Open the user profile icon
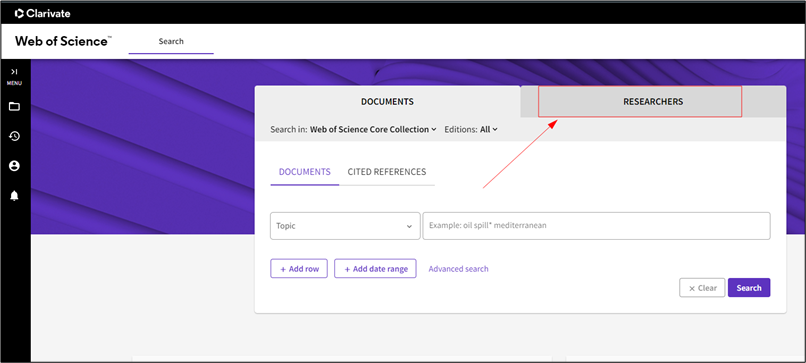This screenshot has height=363, width=806. (x=14, y=166)
